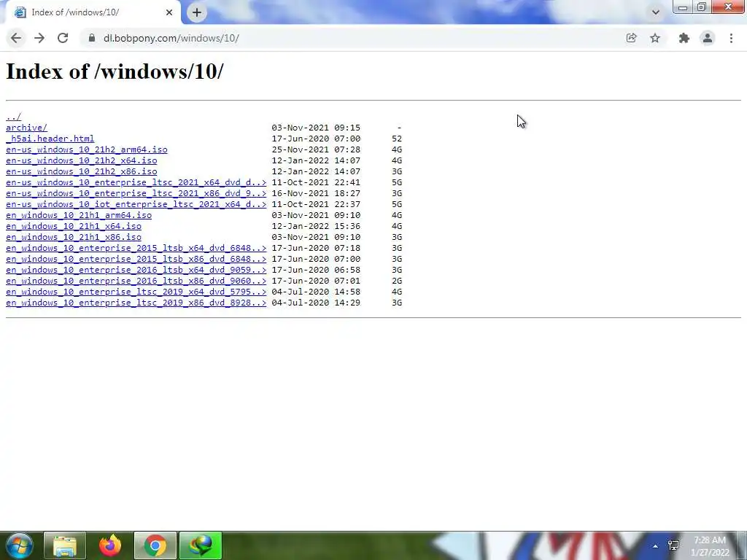This screenshot has height=560, width=747.
Task: Download enterprise ltsc 2021 x86 dvd ISO
Action: pos(136,193)
